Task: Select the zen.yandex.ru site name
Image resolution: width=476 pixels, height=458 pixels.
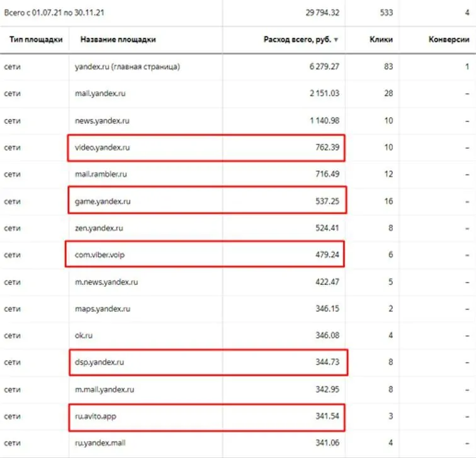Action: coord(99,228)
